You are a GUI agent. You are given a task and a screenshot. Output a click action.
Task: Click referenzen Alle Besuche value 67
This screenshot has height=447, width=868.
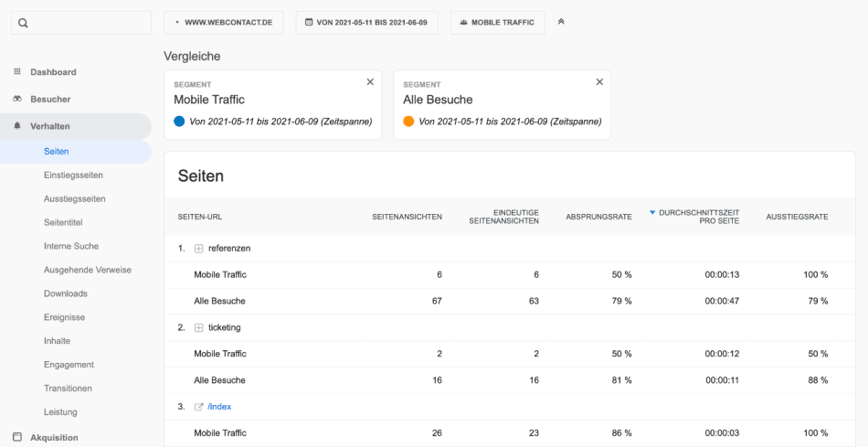tap(437, 302)
